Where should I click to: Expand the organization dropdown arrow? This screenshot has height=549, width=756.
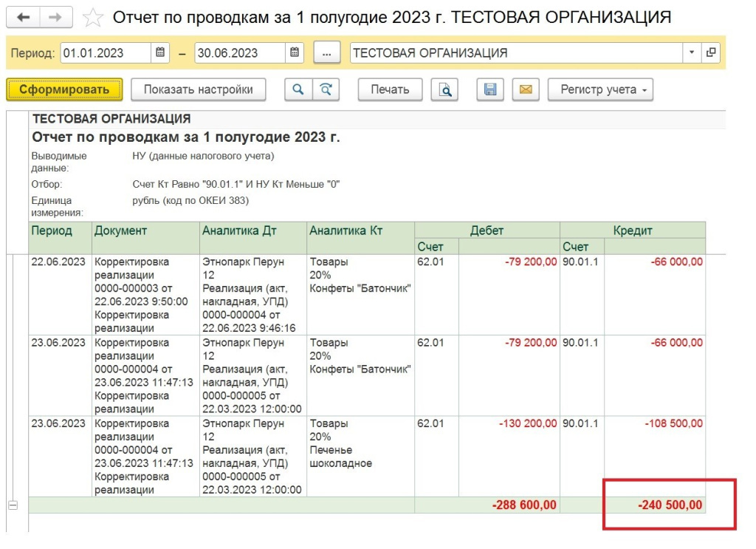pyautogui.click(x=692, y=52)
